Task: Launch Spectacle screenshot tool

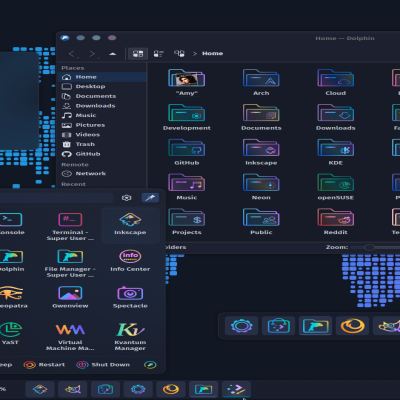Action: click(x=130, y=297)
